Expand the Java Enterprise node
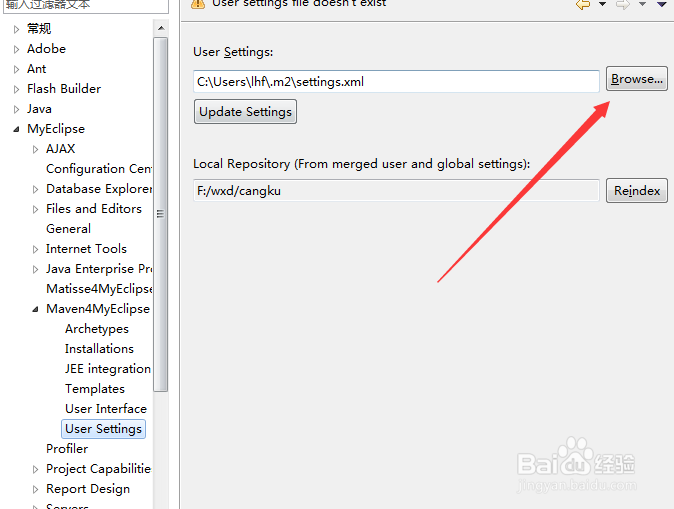Screen dimensions: 674x509 pos(35,270)
